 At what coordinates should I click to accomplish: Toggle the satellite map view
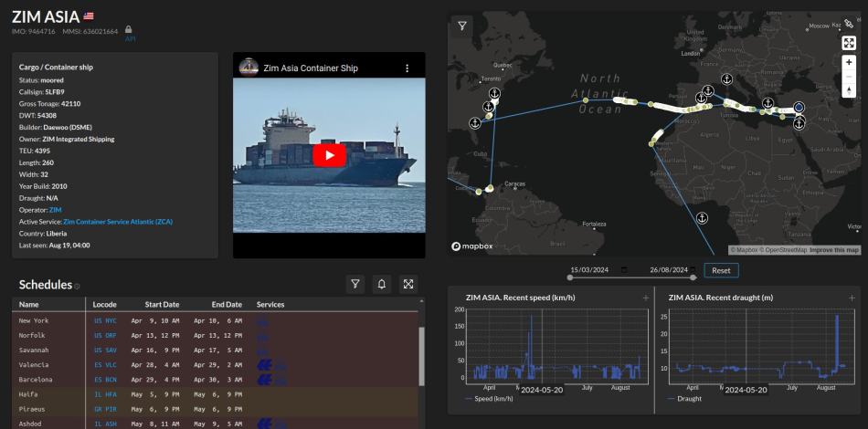point(849,25)
